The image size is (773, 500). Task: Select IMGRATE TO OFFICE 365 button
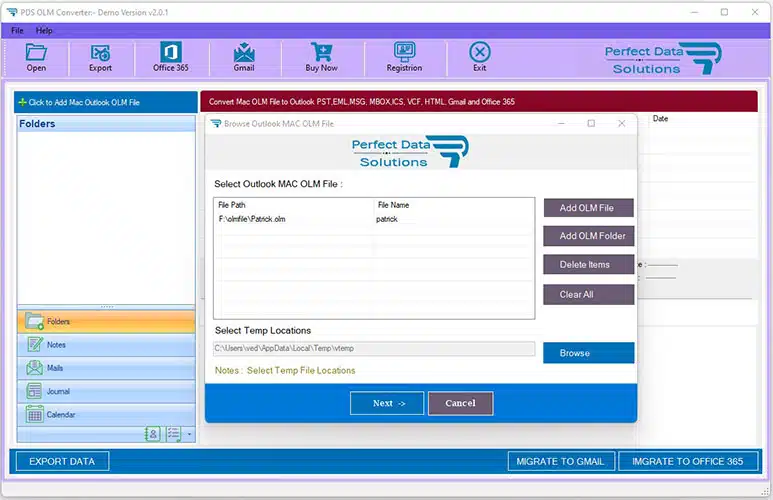pyautogui.click(x=688, y=462)
